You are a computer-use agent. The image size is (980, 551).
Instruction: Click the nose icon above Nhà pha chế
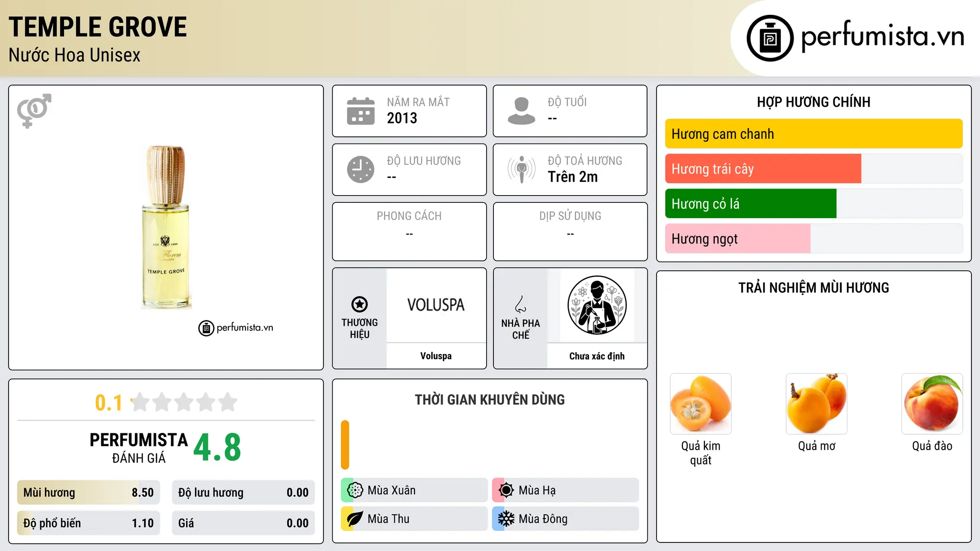(521, 304)
